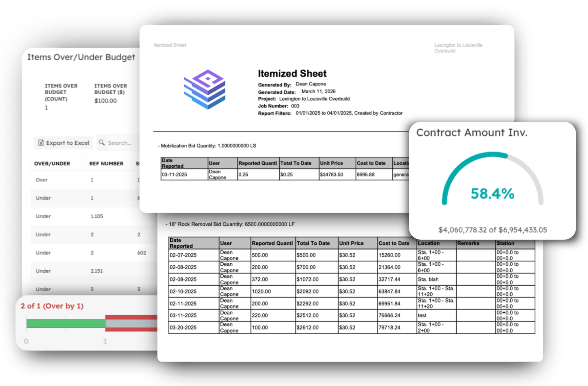The width and height of the screenshot is (588, 386).
Task: Click the Export to Excel button
Action: point(63,143)
